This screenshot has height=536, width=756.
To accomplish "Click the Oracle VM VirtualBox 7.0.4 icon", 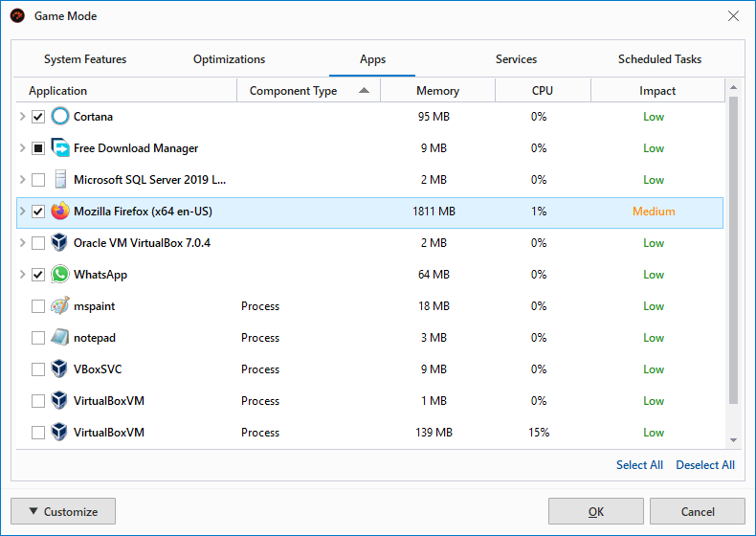I will (59, 243).
